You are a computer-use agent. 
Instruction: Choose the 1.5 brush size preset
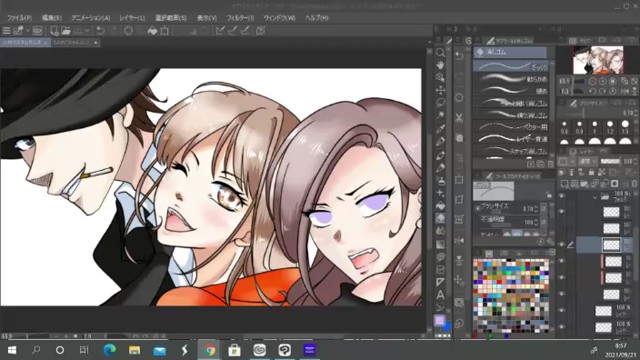click(625, 127)
